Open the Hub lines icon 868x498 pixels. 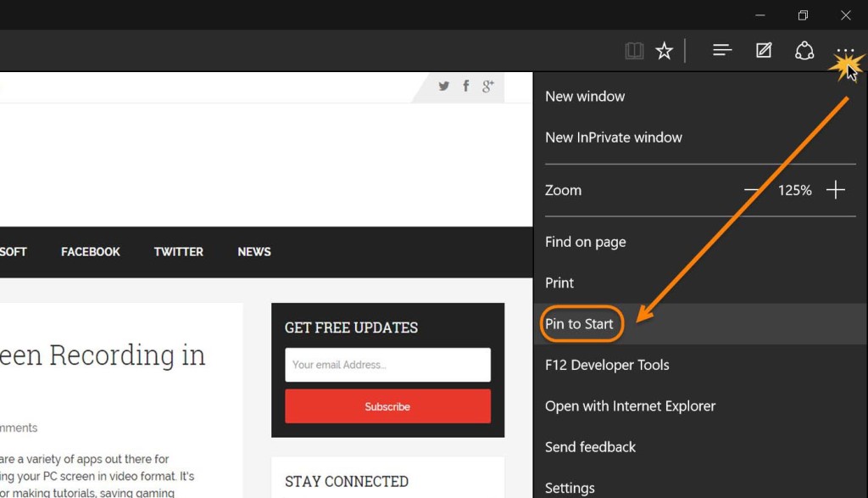tap(722, 51)
